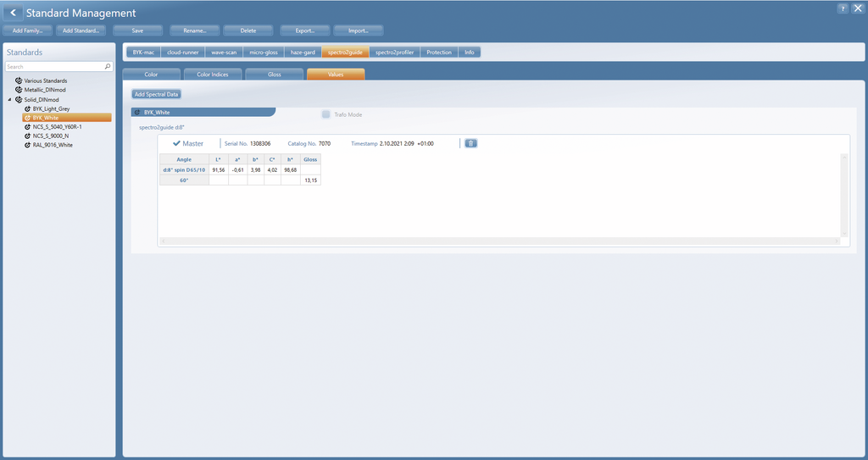Image resolution: width=868 pixels, height=460 pixels.
Task: Click the Add Standard button
Action: (x=81, y=30)
